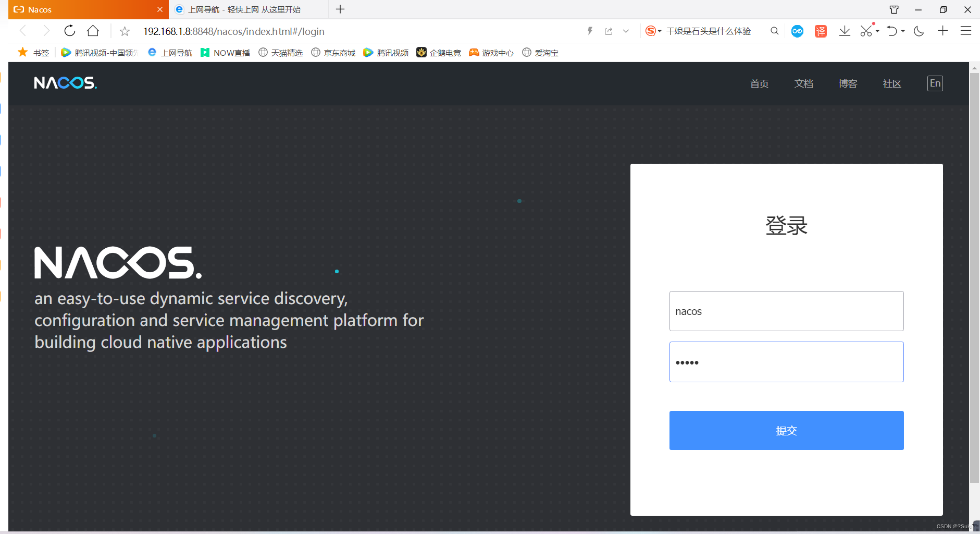Click the undo restore-tab icon
980x534 pixels.
892,31
